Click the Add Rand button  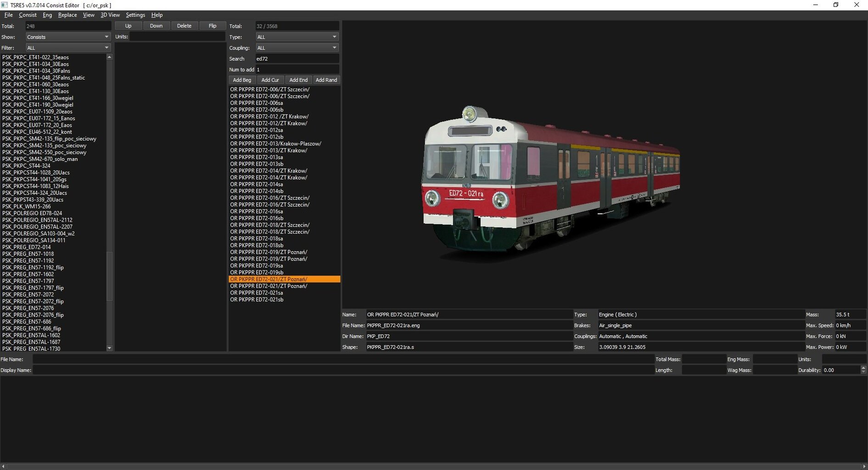326,80
